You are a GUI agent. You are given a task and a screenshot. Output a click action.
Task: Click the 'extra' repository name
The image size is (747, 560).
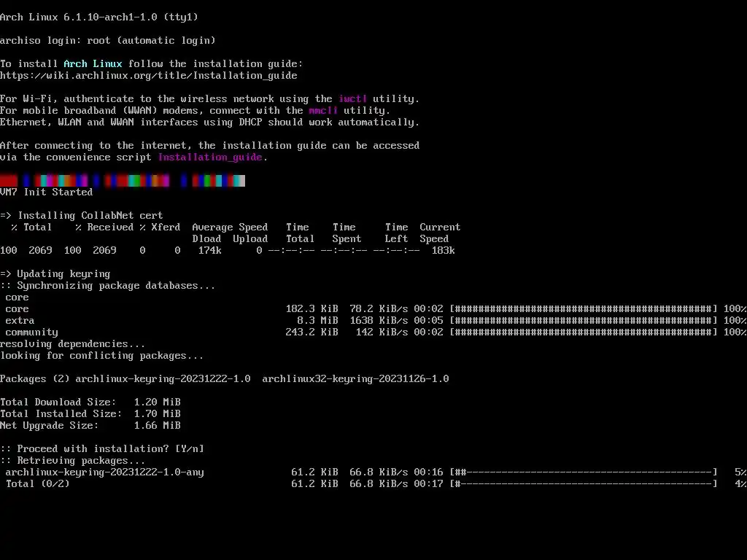pyautogui.click(x=20, y=321)
